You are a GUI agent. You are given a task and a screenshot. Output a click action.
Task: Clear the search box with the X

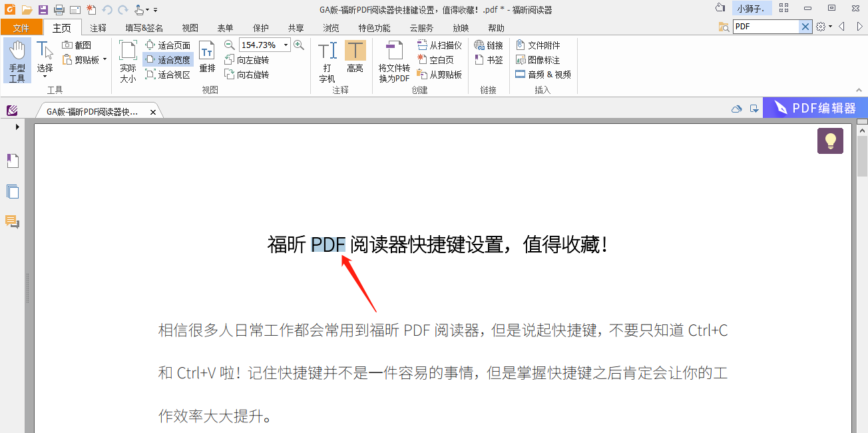805,27
